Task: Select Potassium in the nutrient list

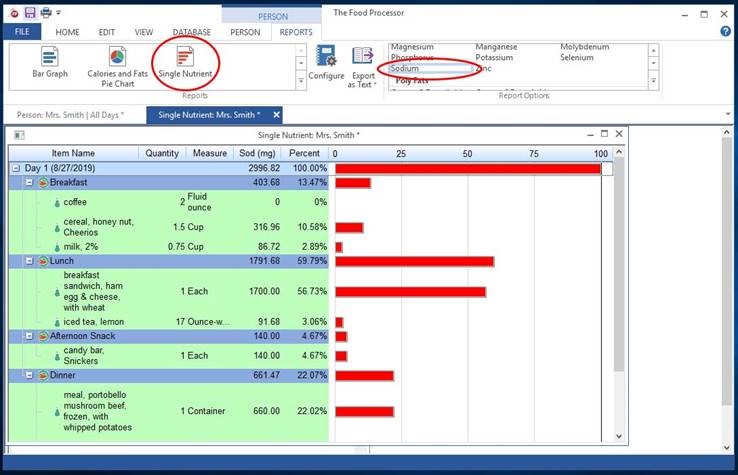Action: [495, 58]
